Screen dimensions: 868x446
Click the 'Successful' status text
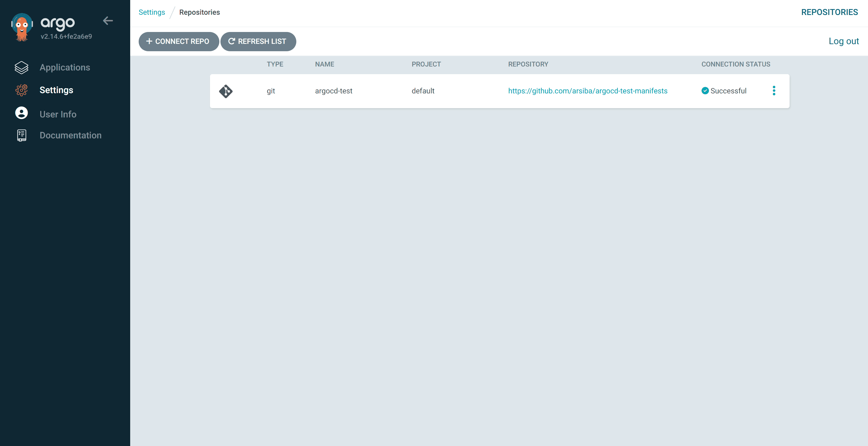pos(728,91)
